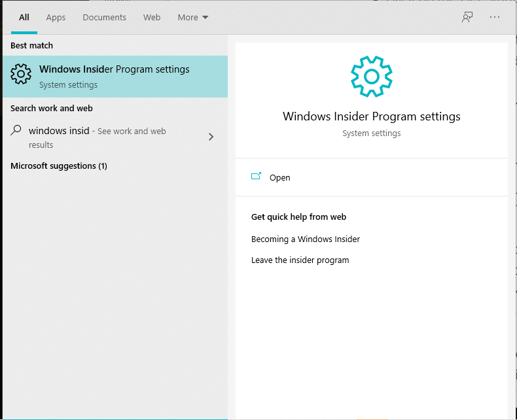The height and width of the screenshot is (420, 517).
Task: Click the preview pane title 'Windows Insider Program settings'
Action: (x=371, y=116)
